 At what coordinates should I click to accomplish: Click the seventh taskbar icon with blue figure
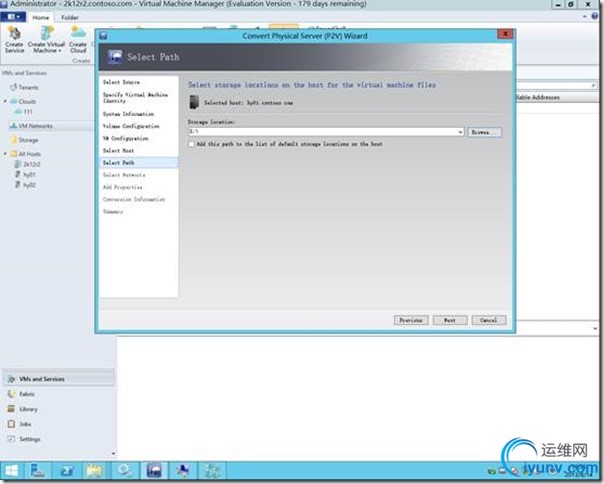pos(183,471)
